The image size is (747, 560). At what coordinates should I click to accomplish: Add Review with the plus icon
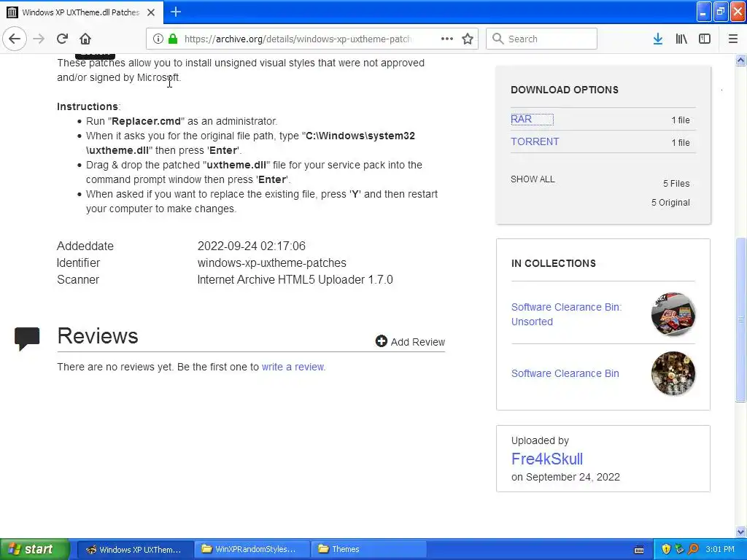click(x=410, y=341)
